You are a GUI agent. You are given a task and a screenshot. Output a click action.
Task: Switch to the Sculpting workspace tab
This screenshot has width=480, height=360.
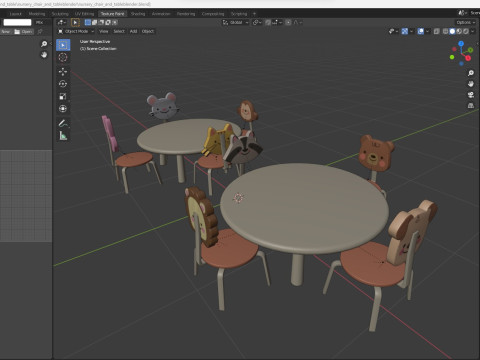[x=60, y=14]
